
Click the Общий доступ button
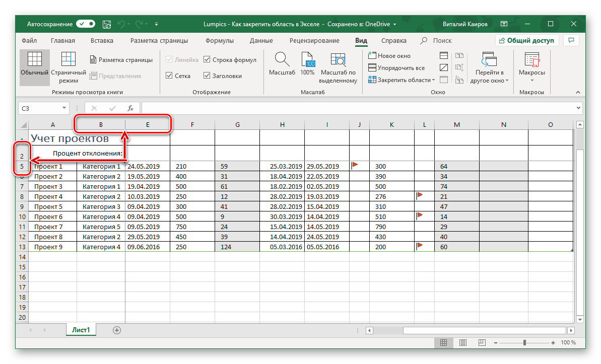pyautogui.click(x=526, y=41)
